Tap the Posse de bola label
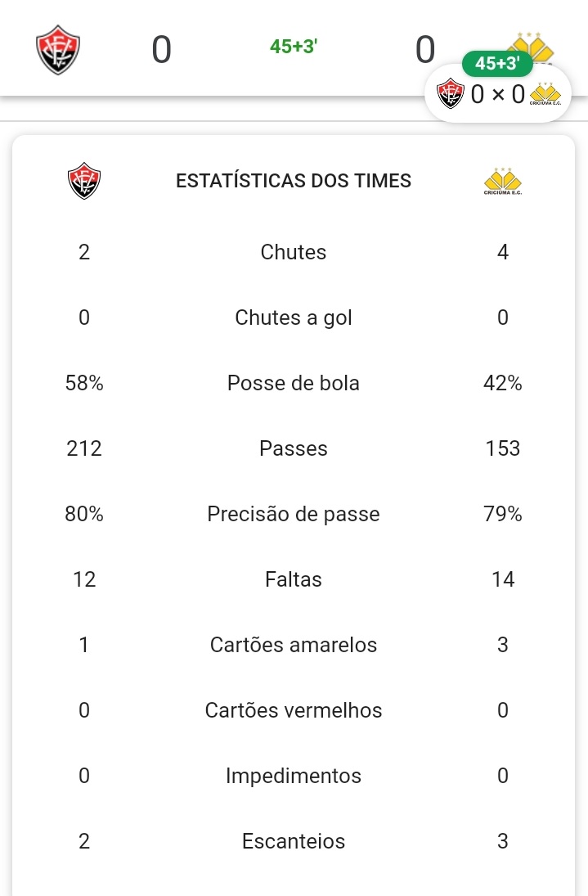The height and width of the screenshot is (896, 588). [294, 383]
